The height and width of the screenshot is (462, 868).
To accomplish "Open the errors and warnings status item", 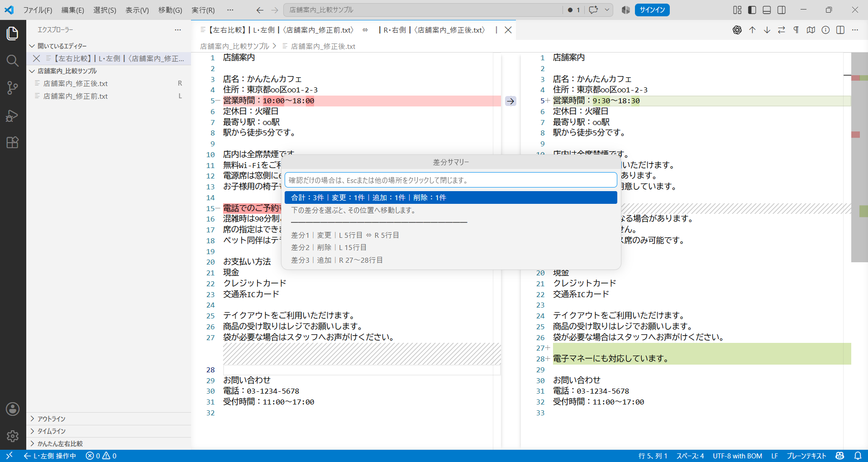I will (x=101, y=456).
